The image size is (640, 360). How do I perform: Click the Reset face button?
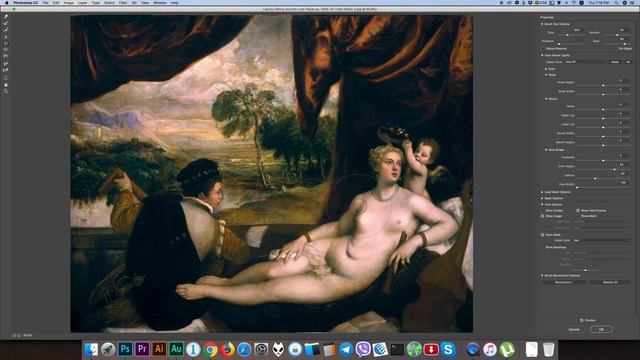coord(615,62)
